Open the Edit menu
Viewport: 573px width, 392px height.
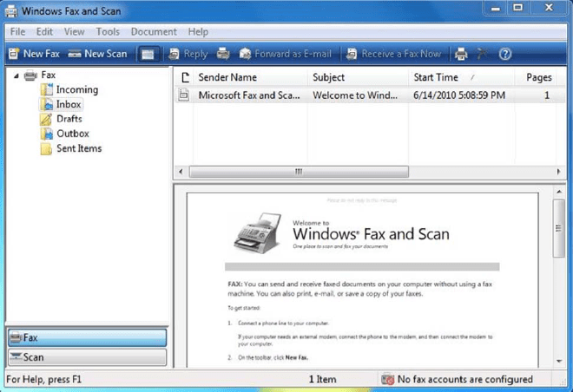[x=44, y=32]
